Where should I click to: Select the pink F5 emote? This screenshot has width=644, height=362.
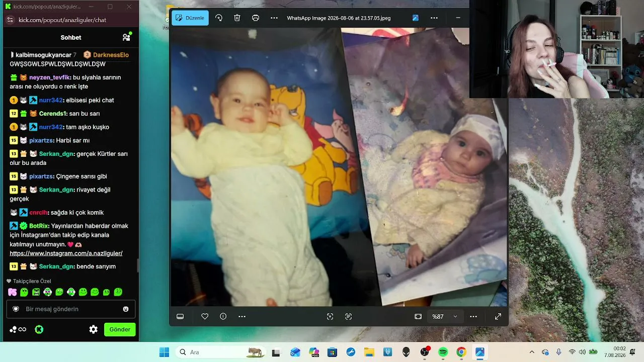[x=12, y=292]
